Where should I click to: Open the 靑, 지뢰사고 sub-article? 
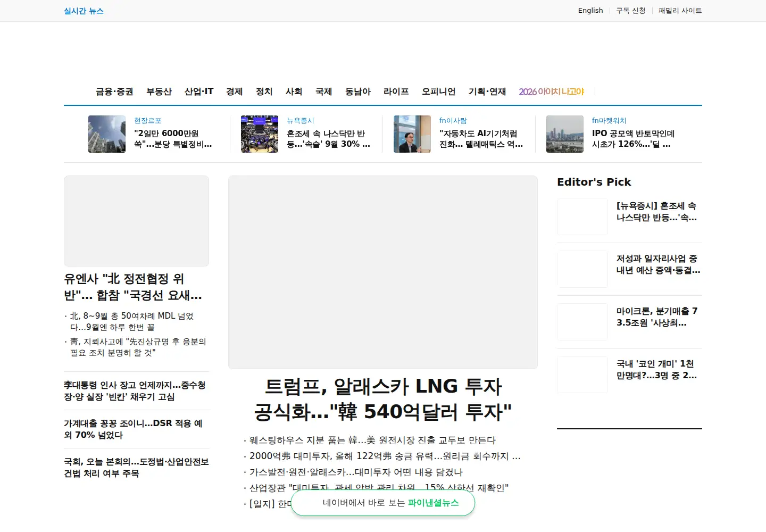[138, 347]
